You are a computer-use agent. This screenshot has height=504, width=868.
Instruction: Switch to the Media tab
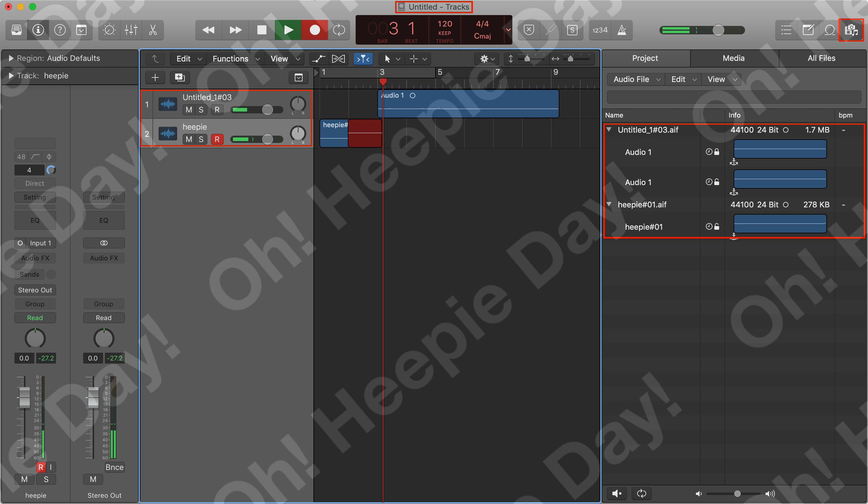tap(733, 58)
